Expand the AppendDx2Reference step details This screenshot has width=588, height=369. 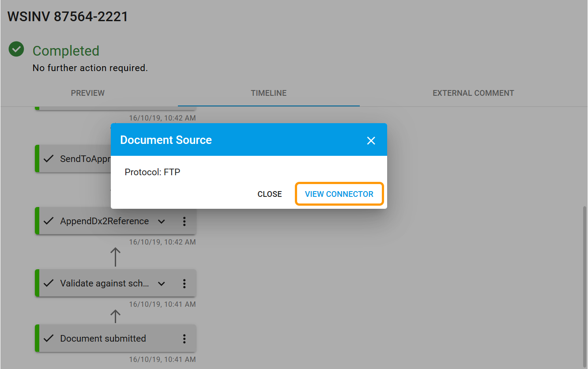pyautogui.click(x=161, y=221)
